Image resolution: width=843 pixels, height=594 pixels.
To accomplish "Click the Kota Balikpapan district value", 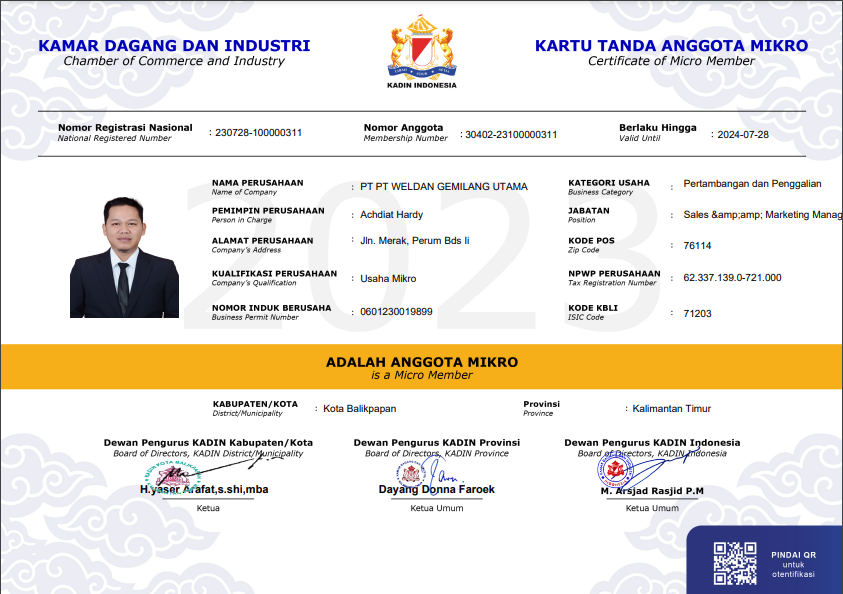I will [360, 409].
